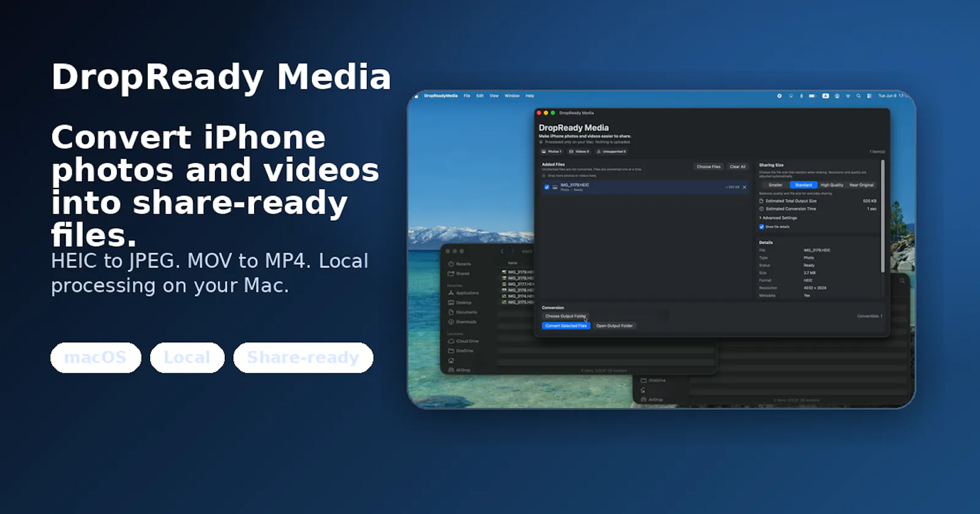Viewport: 980px width, 514px height.
Task: Click the 4032 × 3024 resolution value
Action: pos(815,288)
